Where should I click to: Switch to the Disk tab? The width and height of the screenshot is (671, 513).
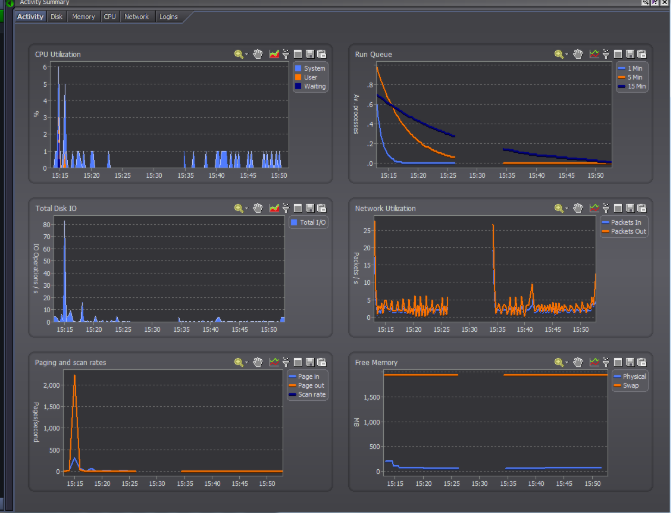[x=57, y=17]
